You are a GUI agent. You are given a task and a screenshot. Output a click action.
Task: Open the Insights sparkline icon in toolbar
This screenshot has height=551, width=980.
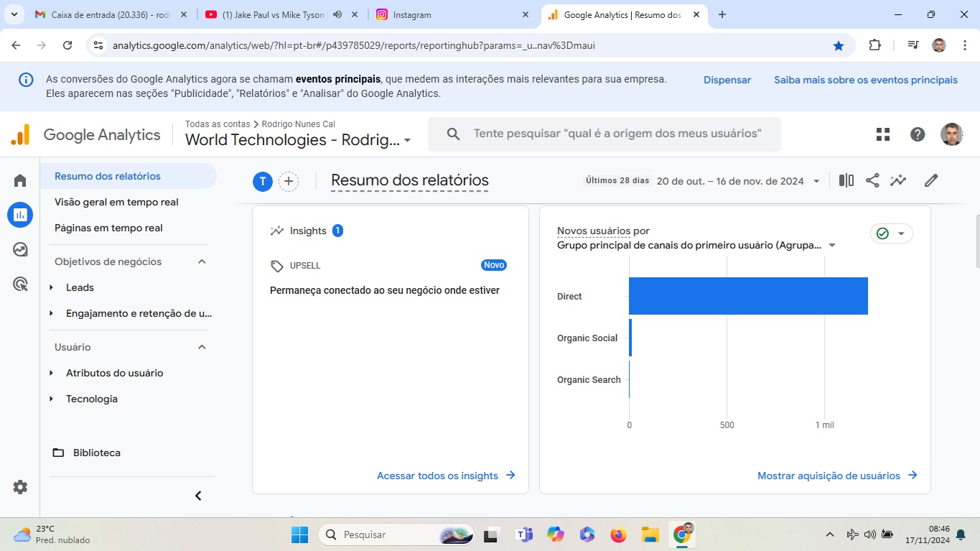point(898,181)
